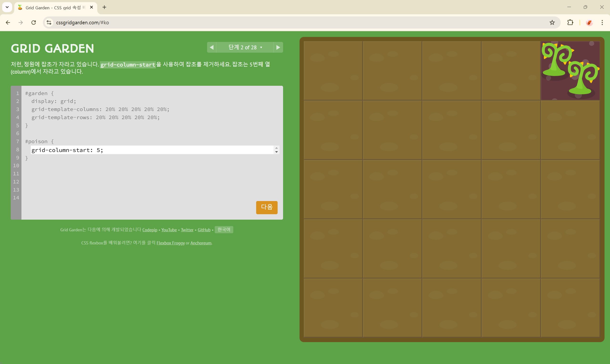The width and height of the screenshot is (610, 364).
Task: Reload the Grid Garden page
Action: [x=34, y=23]
